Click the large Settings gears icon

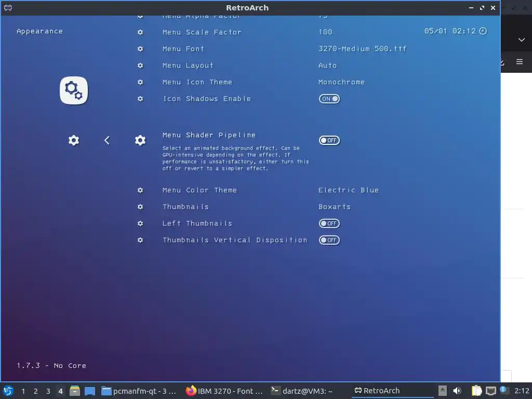[x=74, y=90]
